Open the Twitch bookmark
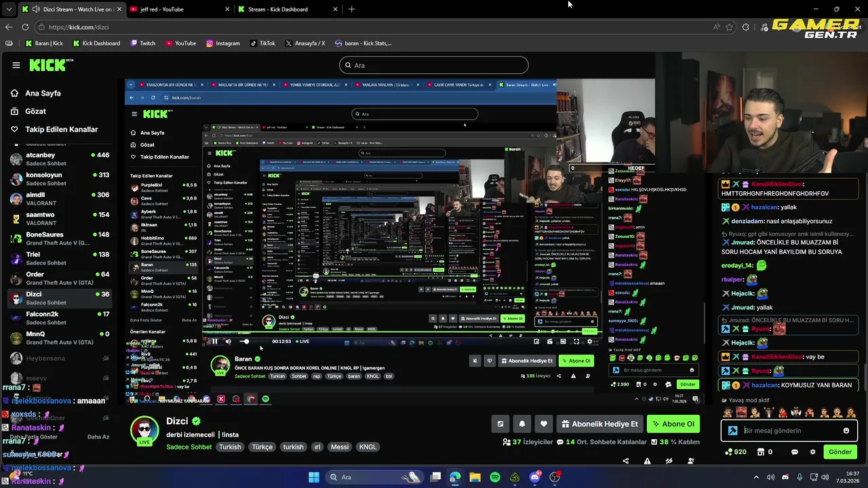Image resolution: width=868 pixels, height=488 pixels. pos(142,43)
